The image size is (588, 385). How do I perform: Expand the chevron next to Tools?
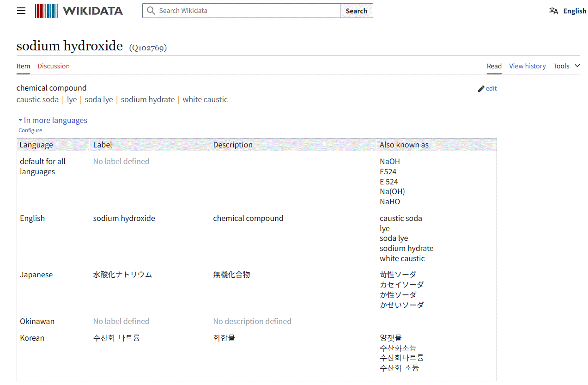pyautogui.click(x=576, y=66)
